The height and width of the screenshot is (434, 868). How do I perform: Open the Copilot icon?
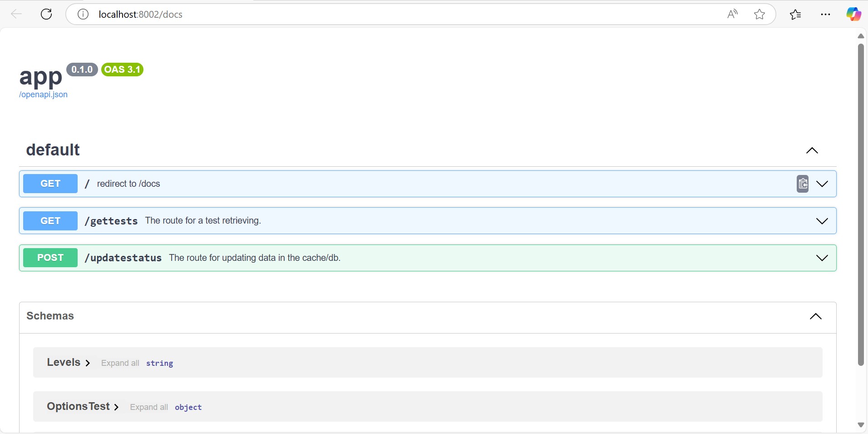point(853,15)
